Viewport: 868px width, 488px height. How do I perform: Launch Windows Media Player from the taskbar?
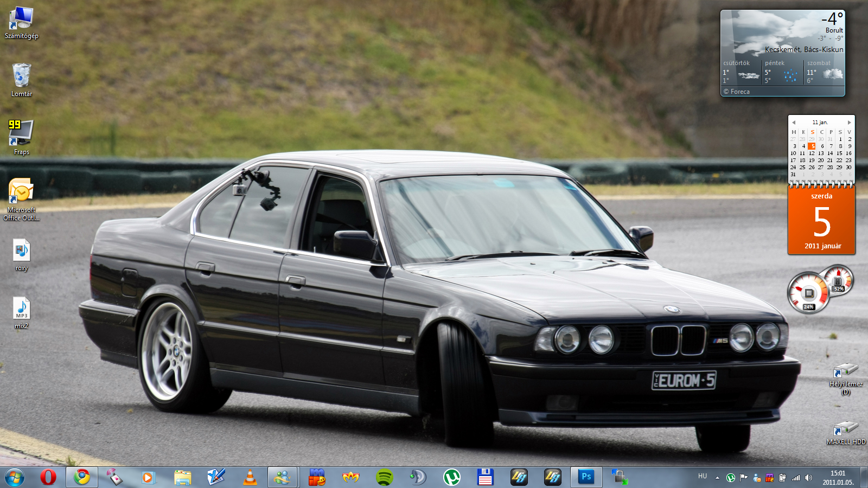click(148, 477)
